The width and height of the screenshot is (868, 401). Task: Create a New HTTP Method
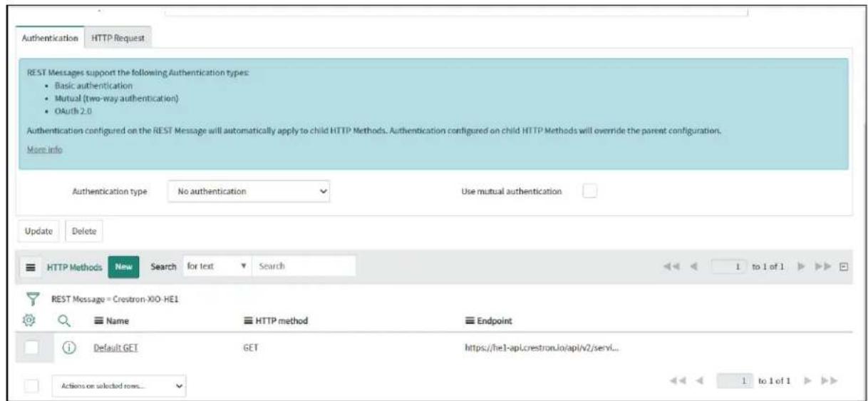pyautogui.click(x=123, y=266)
